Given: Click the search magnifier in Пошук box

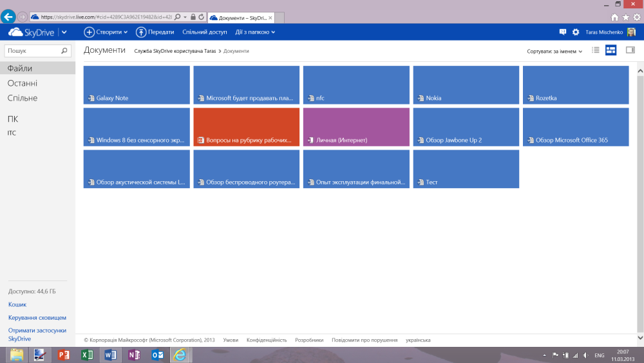Looking at the screenshot, I should point(64,50).
